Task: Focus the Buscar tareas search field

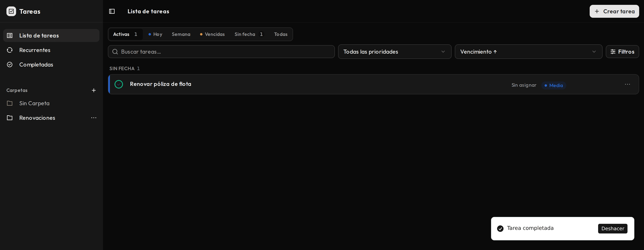Action: [221, 52]
